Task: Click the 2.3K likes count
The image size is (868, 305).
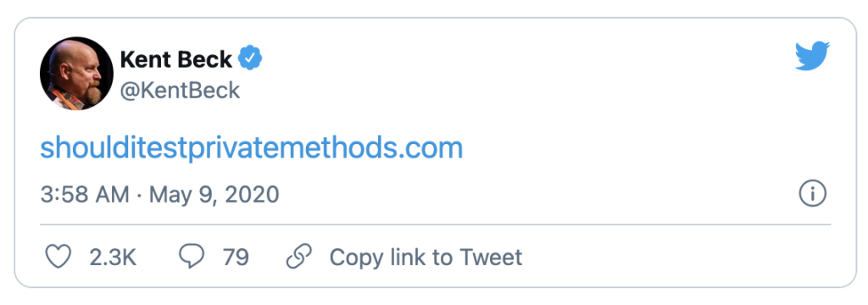Action: (113, 258)
